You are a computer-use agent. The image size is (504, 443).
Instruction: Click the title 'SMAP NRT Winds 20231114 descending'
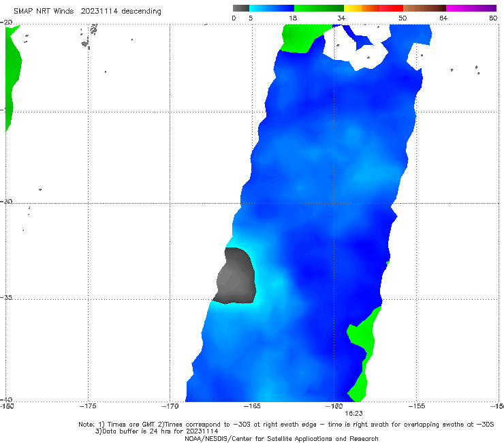pyautogui.click(x=87, y=12)
